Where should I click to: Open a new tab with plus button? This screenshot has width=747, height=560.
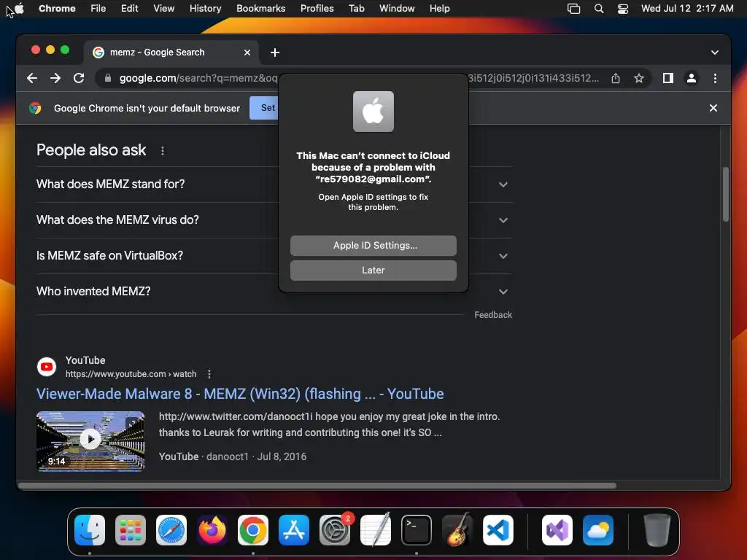275,52
